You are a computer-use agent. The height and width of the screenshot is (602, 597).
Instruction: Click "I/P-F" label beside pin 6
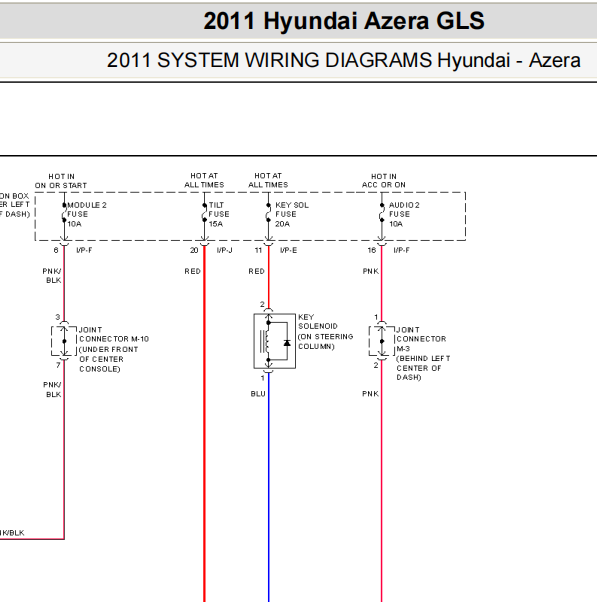[x=84, y=250]
